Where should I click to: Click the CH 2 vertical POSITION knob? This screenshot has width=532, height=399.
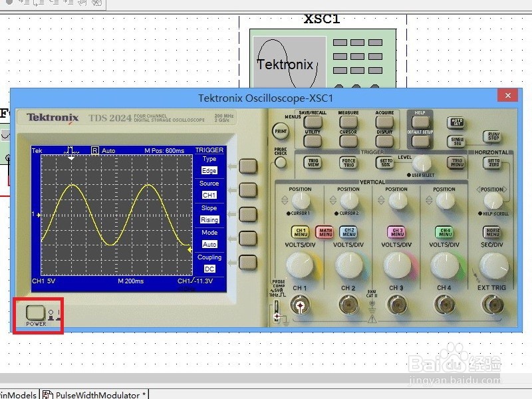click(348, 201)
